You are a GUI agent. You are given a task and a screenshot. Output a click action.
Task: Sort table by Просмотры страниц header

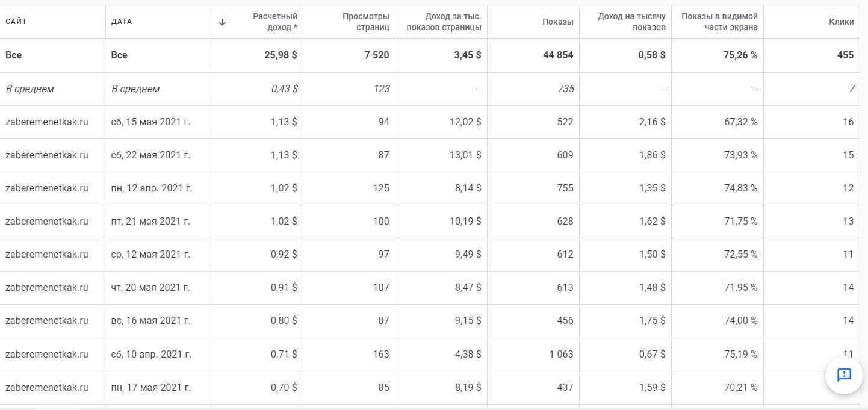point(365,22)
